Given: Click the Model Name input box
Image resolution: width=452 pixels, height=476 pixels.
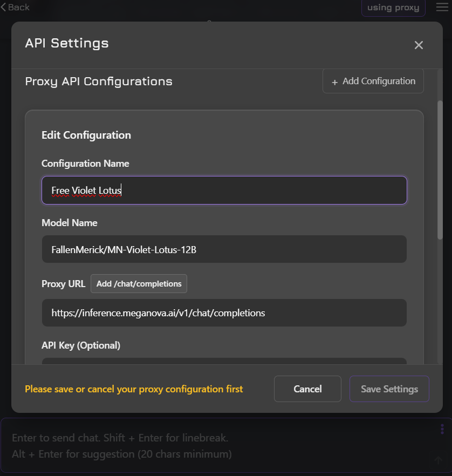Looking at the screenshot, I should tap(224, 249).
